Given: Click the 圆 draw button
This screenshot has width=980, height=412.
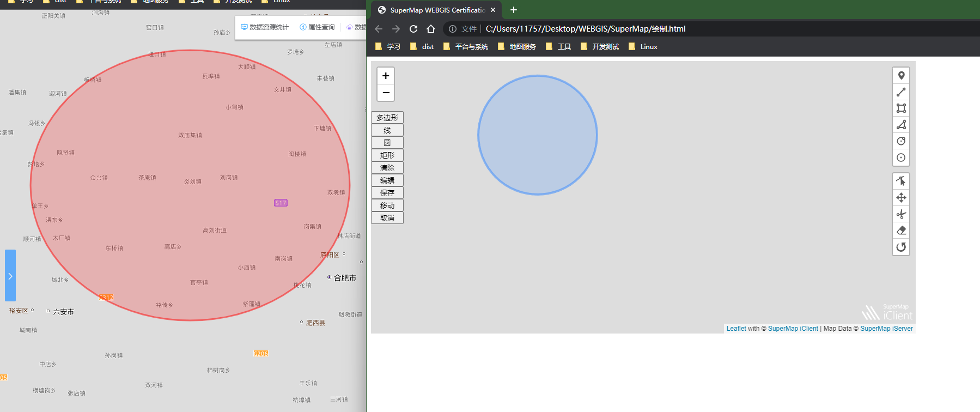Looking at the screenshot, I should tap(387, 143).
